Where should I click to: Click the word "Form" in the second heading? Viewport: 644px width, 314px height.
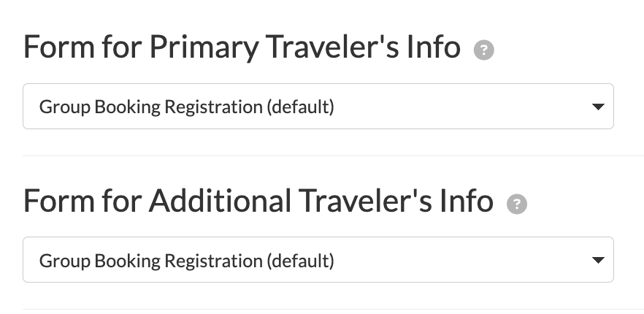(55, 201)
